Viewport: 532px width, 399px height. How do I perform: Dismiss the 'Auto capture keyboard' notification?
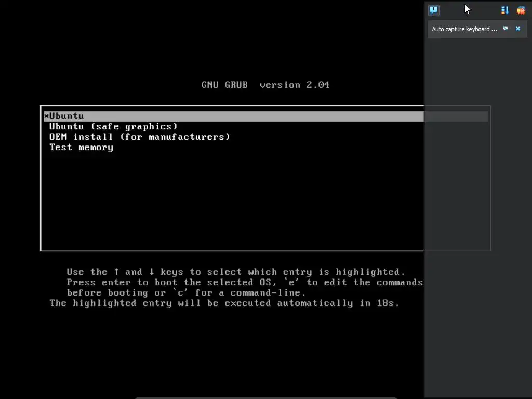coord(518,29)
